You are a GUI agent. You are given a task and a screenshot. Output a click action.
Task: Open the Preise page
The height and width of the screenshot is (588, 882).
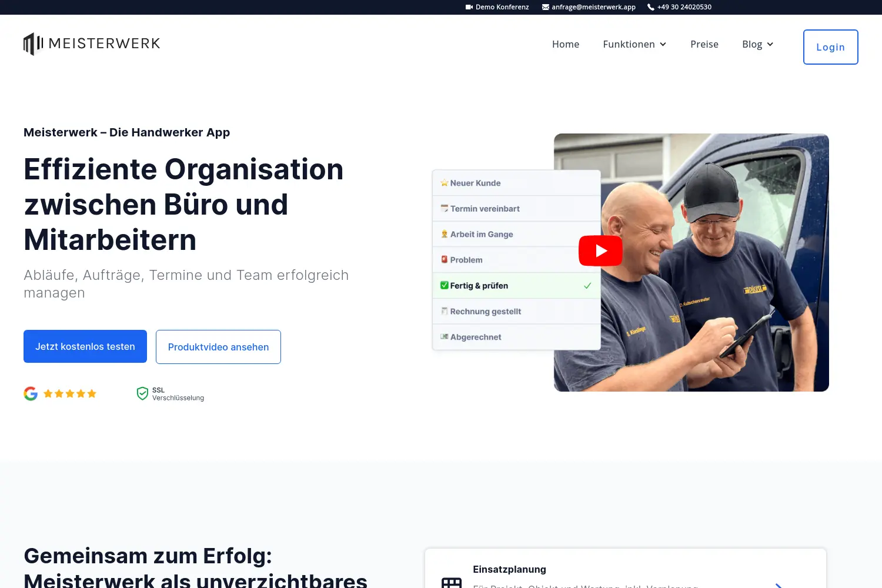coord(704,44)
